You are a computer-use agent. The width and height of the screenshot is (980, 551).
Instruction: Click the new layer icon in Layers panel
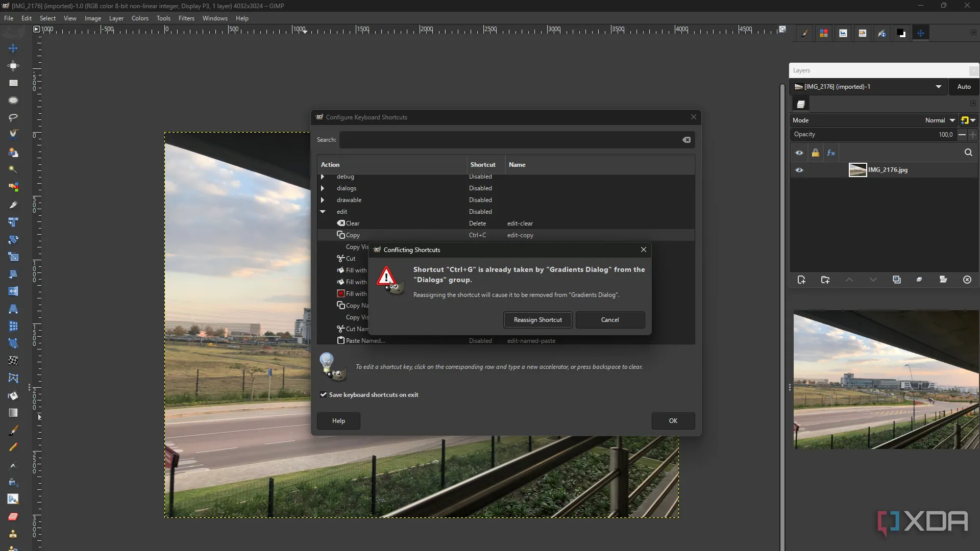coord(801,280)
